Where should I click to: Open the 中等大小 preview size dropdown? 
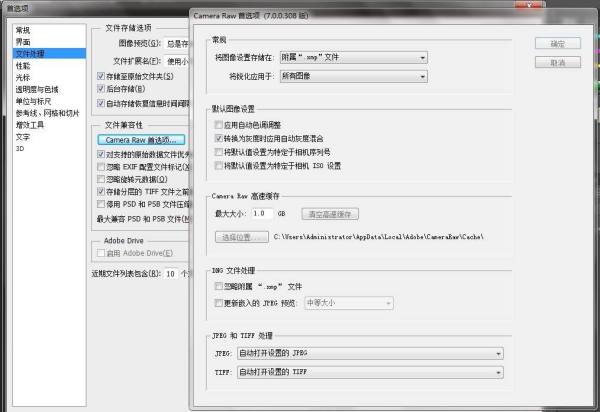(349, 303)
